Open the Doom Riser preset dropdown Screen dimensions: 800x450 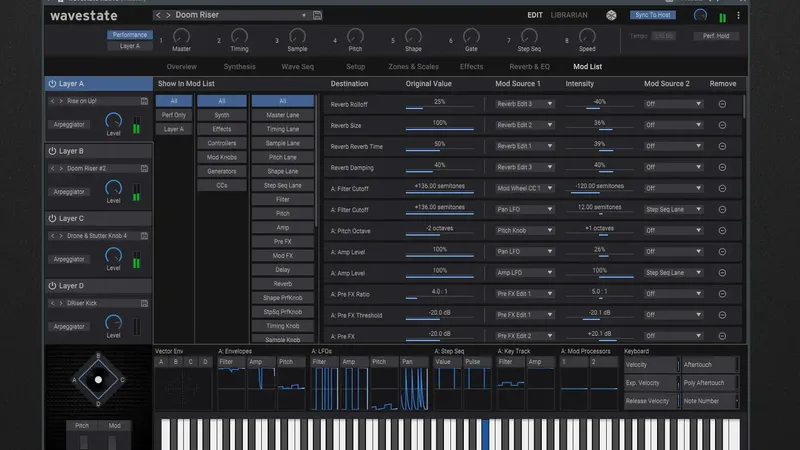(x=304, y=15)
